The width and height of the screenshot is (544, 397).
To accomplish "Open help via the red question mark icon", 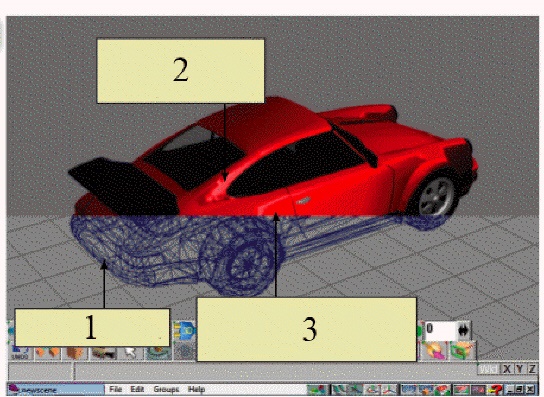I will click(495, 389).
